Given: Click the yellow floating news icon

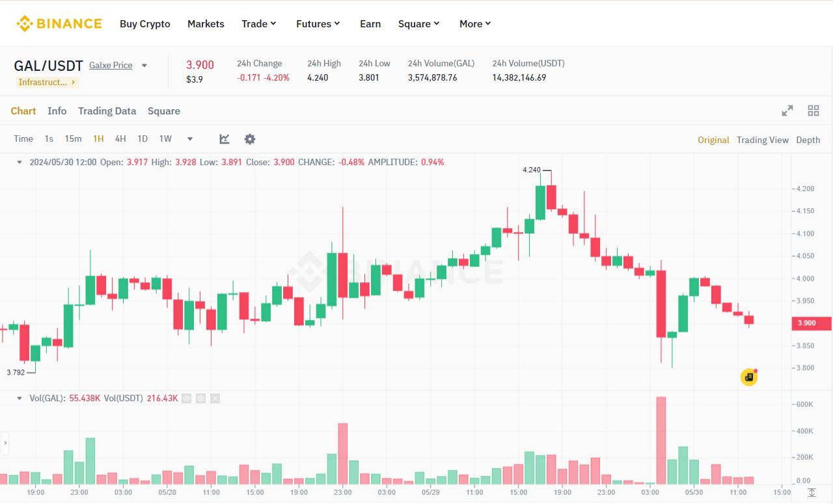Looking at the screenshot, I should pyautogui.click(x=749, y=377).
